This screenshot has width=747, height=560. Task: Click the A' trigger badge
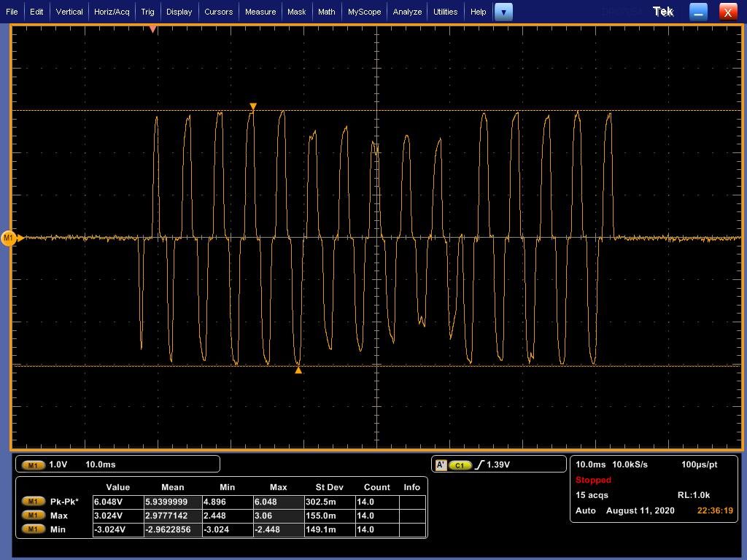tap(440, 464)
